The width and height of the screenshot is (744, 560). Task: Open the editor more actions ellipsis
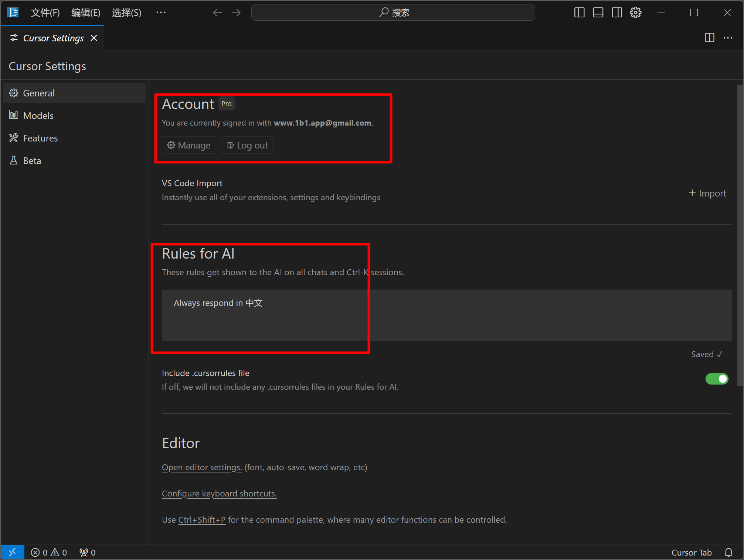point(728,38)
